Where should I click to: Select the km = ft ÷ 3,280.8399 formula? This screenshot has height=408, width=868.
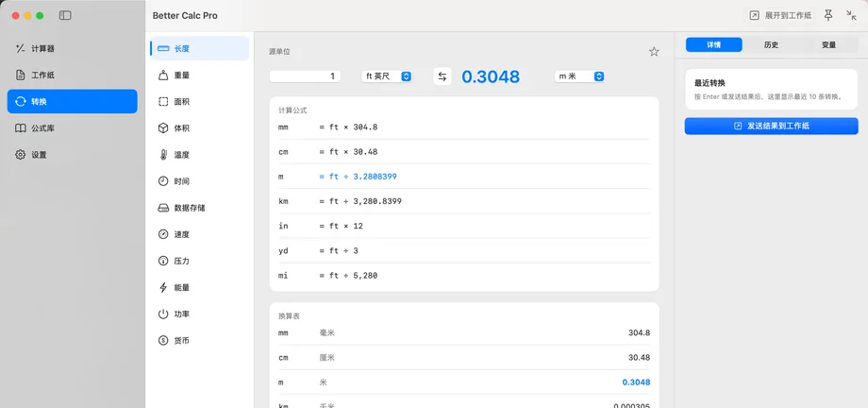coord(464,201)
